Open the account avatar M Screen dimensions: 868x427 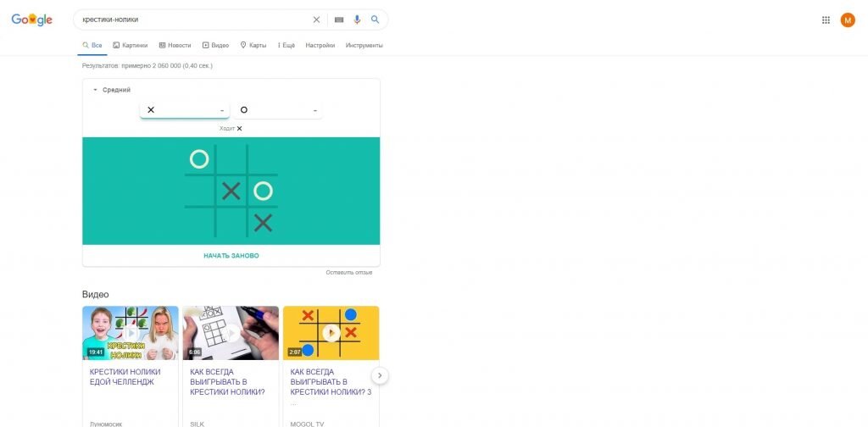pyautogui.click(x=848, y=20)
